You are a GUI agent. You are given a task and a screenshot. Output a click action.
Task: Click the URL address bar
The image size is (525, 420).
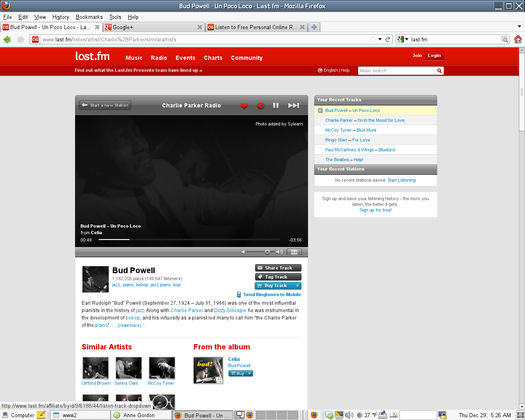click(205, 39)
